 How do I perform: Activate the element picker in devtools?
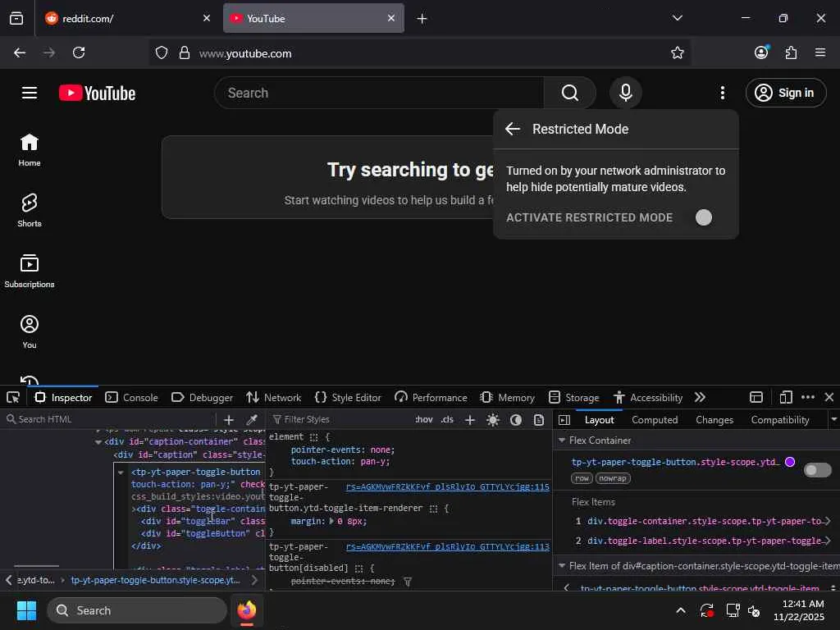13,398
